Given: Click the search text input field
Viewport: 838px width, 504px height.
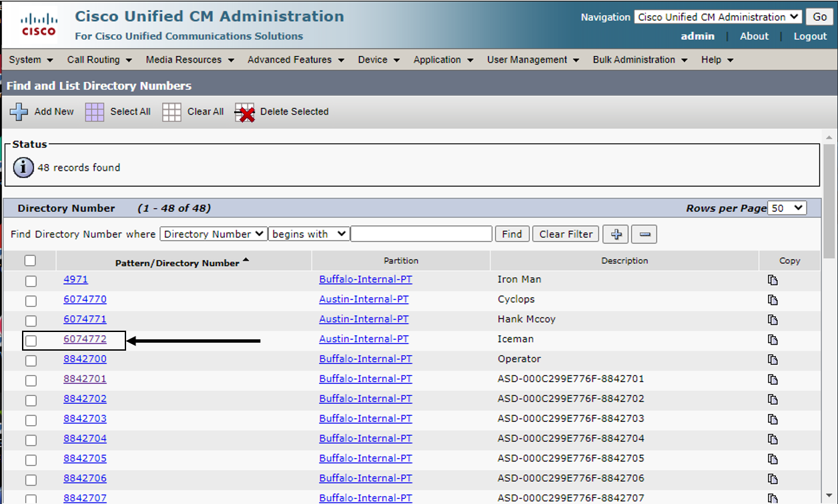Looking at the screenshot, I should [x=422, y=234].
